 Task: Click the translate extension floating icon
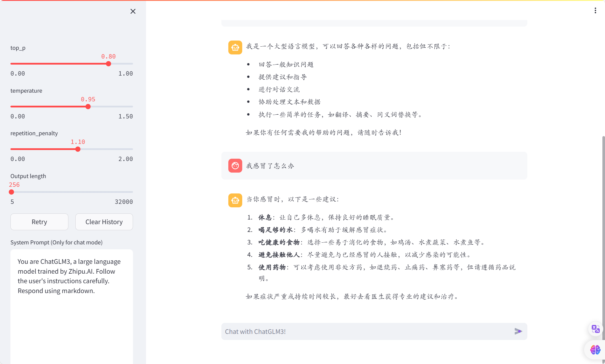[x=595, y=329]
